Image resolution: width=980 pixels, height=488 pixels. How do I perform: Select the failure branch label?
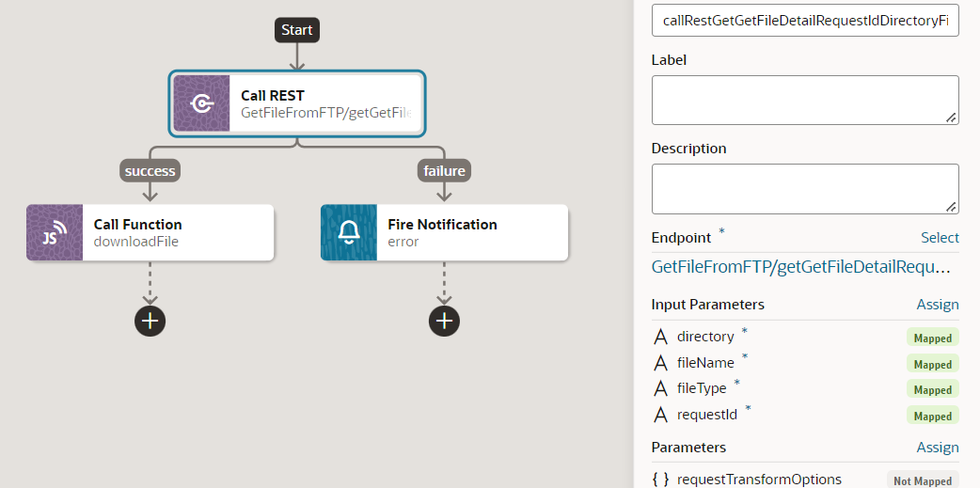click(x=444, y=170)
